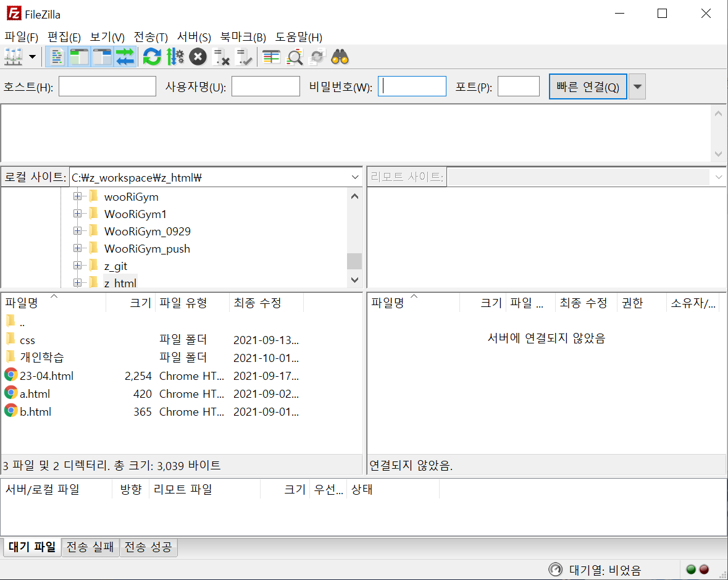Expand the WooRiGym1 tree folder

pos(78,214)
